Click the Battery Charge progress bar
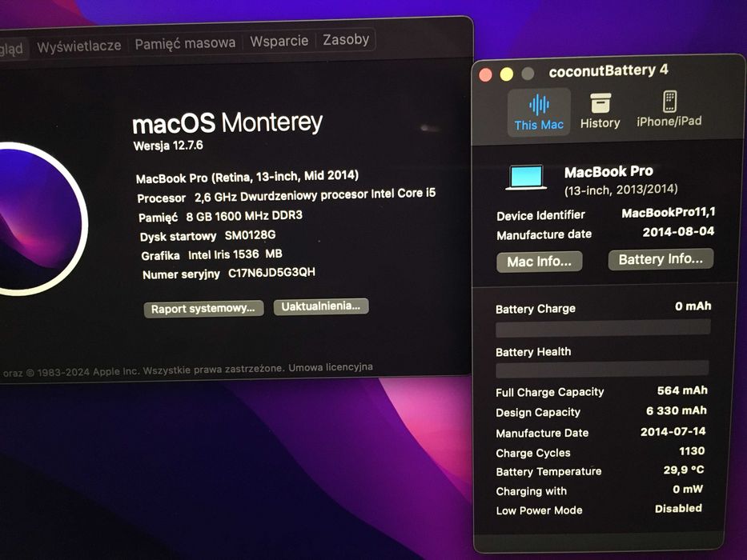The height and width of the screenshot is (560, 747). coord(603,328)
